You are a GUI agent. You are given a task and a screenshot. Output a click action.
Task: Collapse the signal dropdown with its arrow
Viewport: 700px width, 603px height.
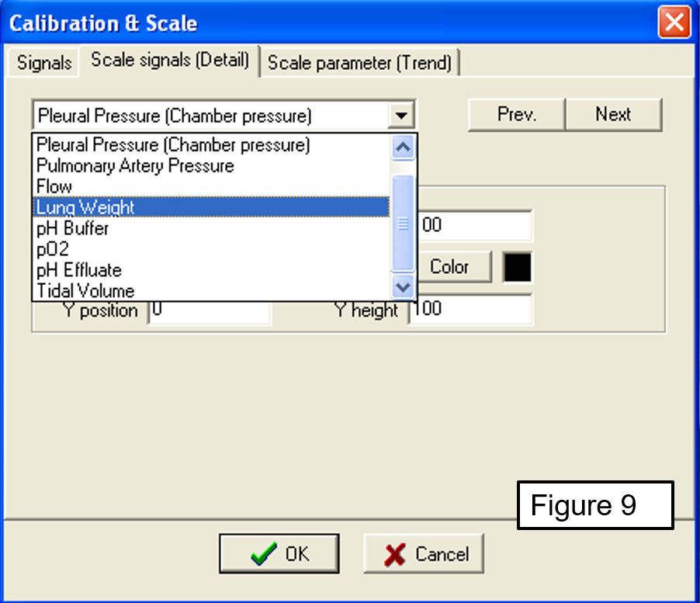click(400, 116)
